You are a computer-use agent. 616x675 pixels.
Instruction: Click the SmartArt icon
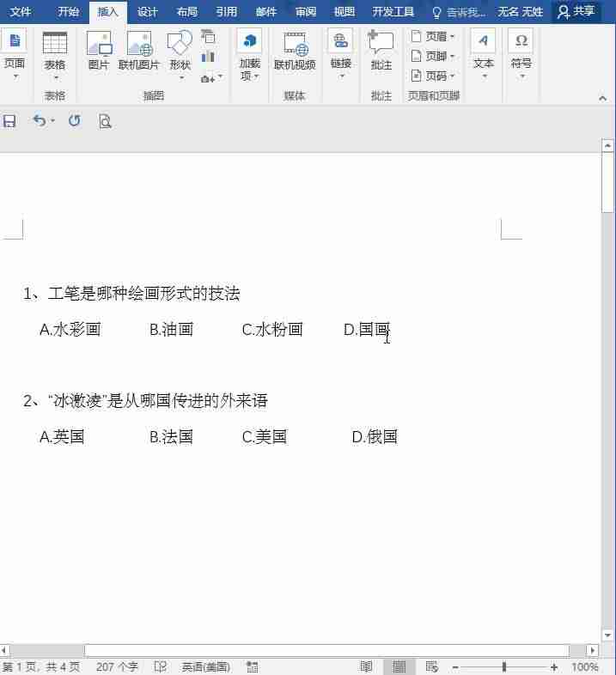point(208,37)
